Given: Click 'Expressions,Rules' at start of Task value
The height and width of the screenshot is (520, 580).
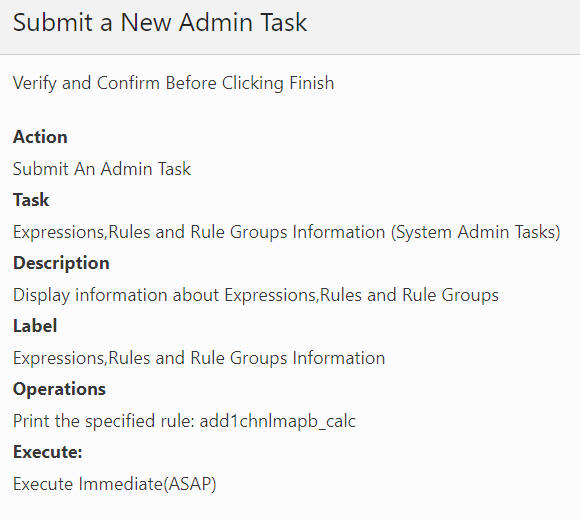Looking at the screenshot, I should (x=82, y=232).
